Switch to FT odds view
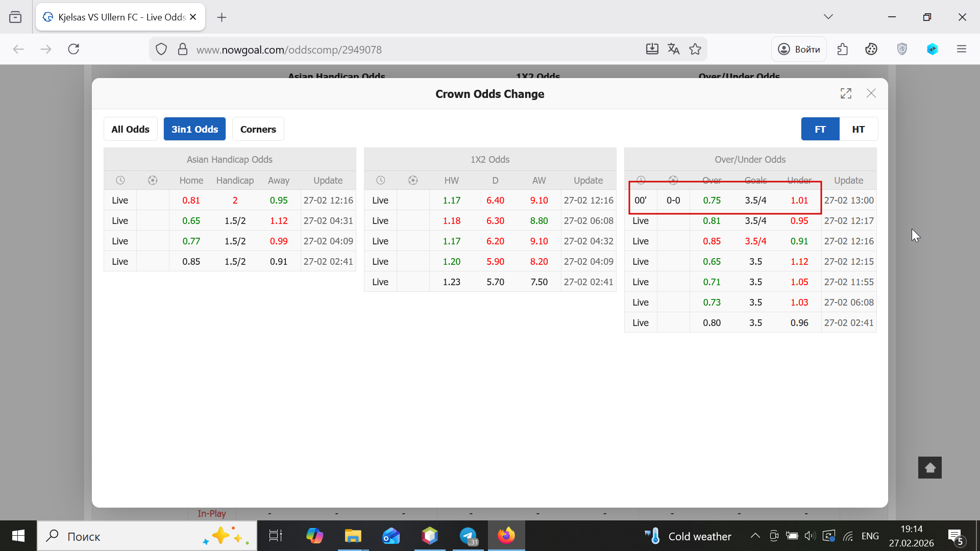 click(820, 129)
